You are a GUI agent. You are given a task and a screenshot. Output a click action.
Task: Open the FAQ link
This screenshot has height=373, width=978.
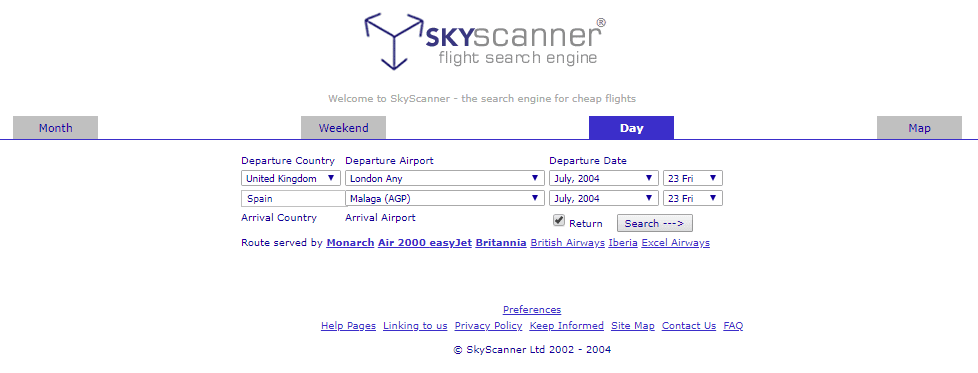pyautogui.click(x=734, y=326)
